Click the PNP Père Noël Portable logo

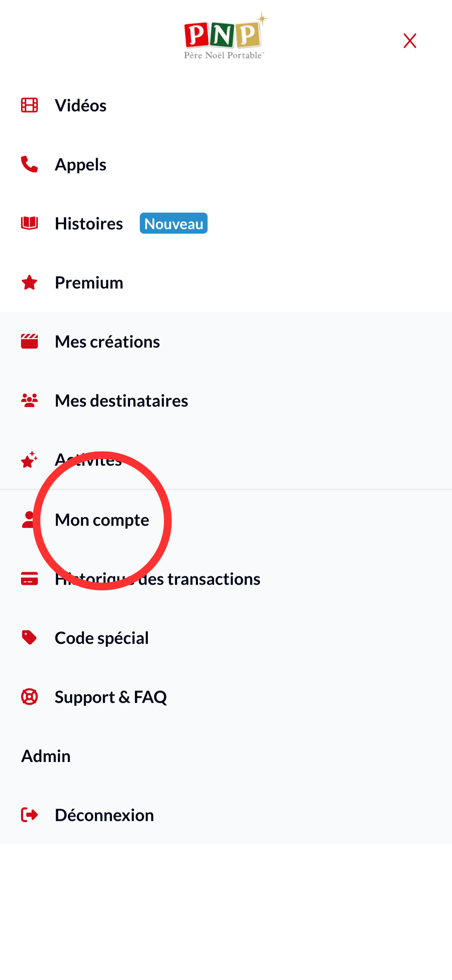(225, 36)
